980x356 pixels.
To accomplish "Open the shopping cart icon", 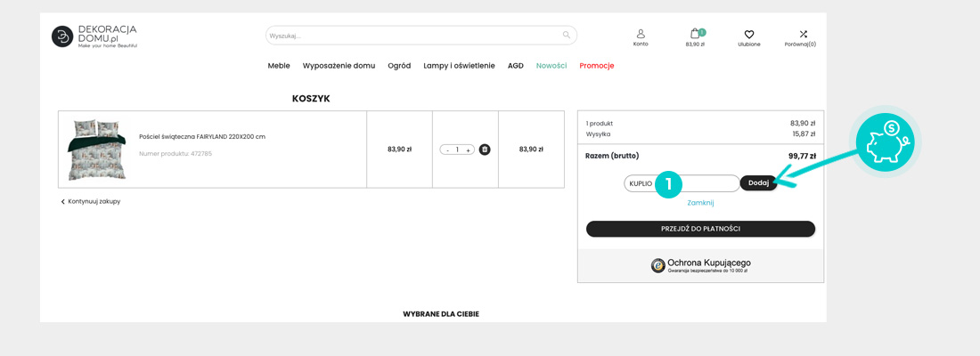I will (x=695, y=34).
